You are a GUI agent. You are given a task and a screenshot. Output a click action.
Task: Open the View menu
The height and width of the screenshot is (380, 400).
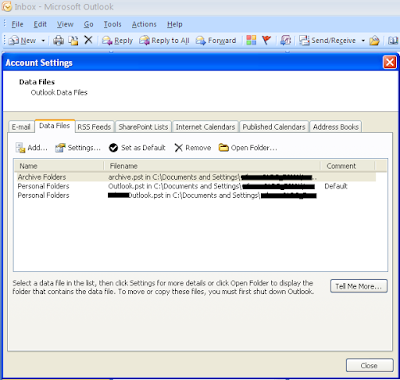pyautogui.click(x=65, y=24)
